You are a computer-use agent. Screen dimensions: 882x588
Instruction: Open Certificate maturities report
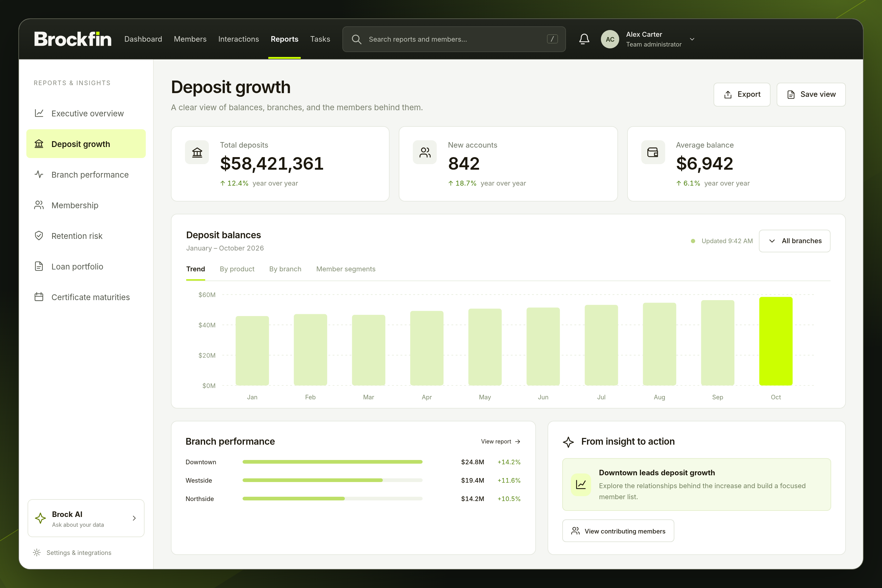86,297
